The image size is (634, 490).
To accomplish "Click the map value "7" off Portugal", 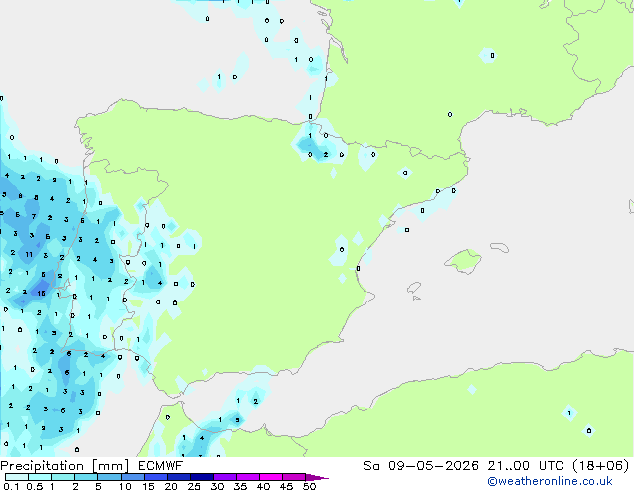I will click(34, 217).
